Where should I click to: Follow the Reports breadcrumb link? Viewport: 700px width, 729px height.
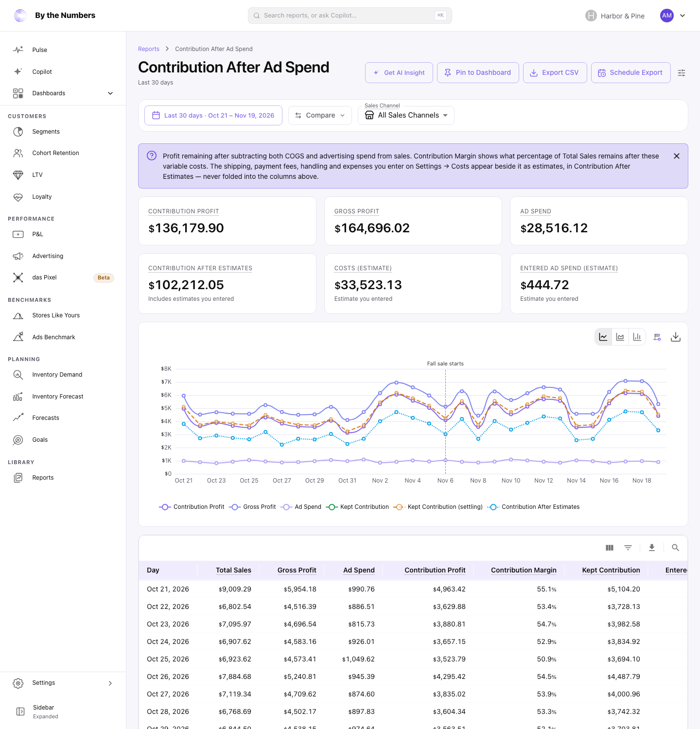tap(149, 49)
